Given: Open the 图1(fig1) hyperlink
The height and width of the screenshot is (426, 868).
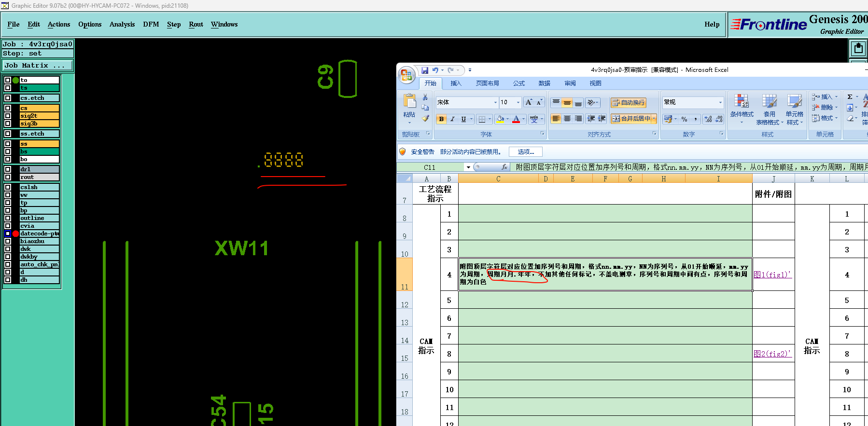Looking at the screenshot, I should [x=772, y=275].
